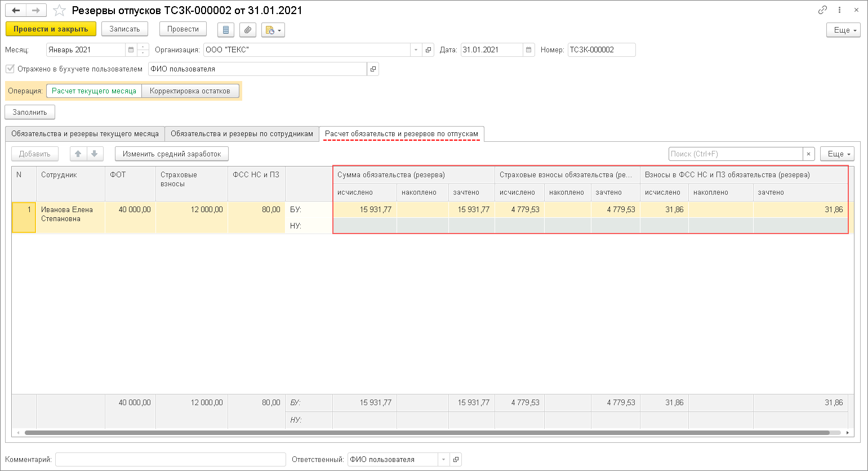The width and height of the screenshot is (868, 471).
Task: Open the three-dot menu in title bar
Action: click(840, 10)
